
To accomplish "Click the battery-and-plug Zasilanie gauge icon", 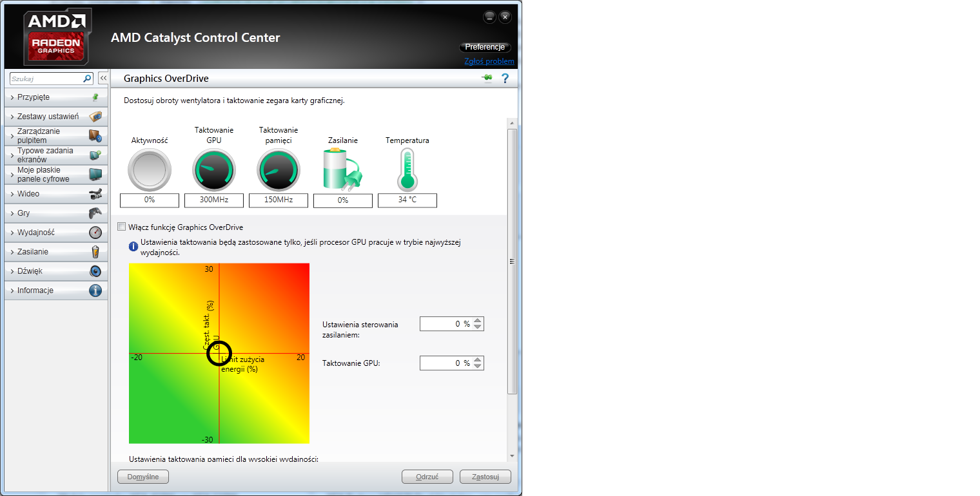I will click(342, 169).
